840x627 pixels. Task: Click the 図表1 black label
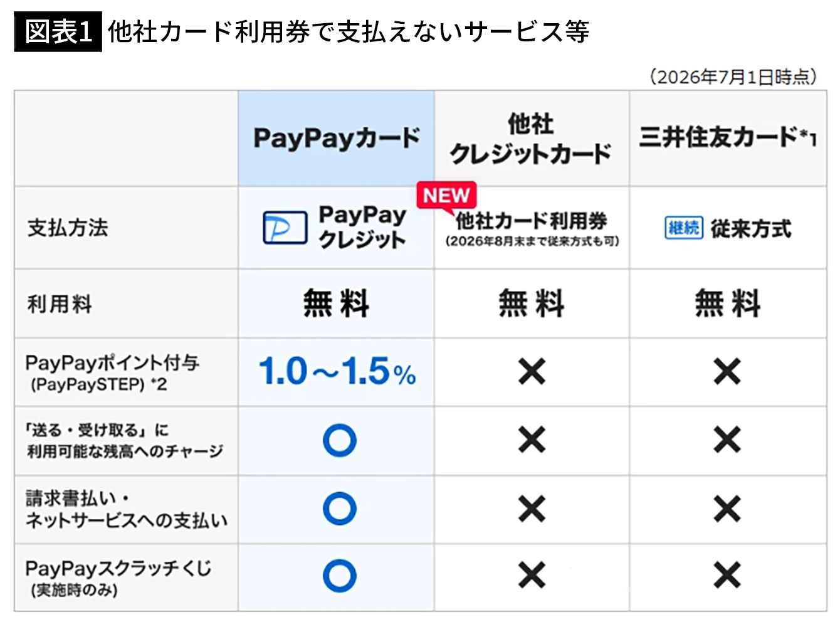(x=58, y=31)
